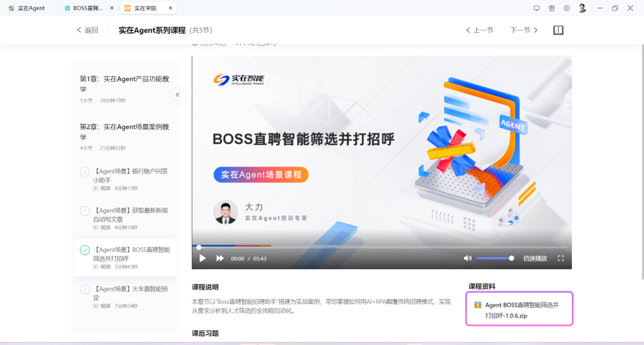Click completion check circle for 火车票智能预定
644x345 pixels.
[85, 289]
